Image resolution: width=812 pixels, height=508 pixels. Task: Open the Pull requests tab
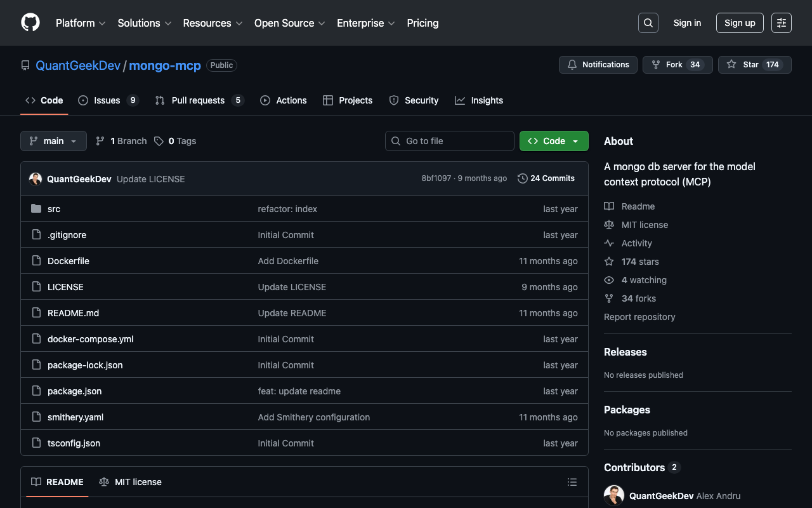(198, 100)
